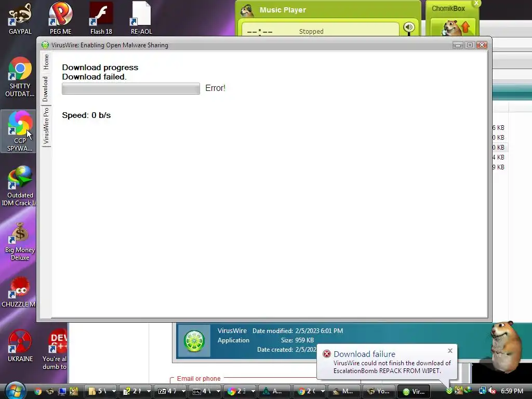Screen dimensions: 532x399
Task: Click the "Download failed." message text
Action: [x=94, y=77]
